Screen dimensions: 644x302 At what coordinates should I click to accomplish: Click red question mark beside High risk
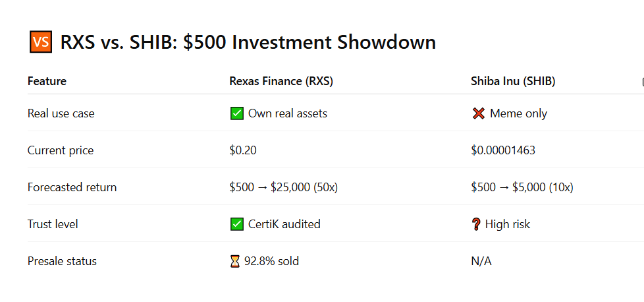[x=478, y=224]
